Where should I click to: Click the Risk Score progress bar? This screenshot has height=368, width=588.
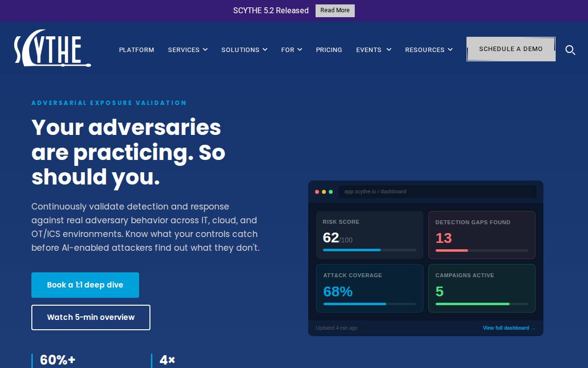(369, 250)
